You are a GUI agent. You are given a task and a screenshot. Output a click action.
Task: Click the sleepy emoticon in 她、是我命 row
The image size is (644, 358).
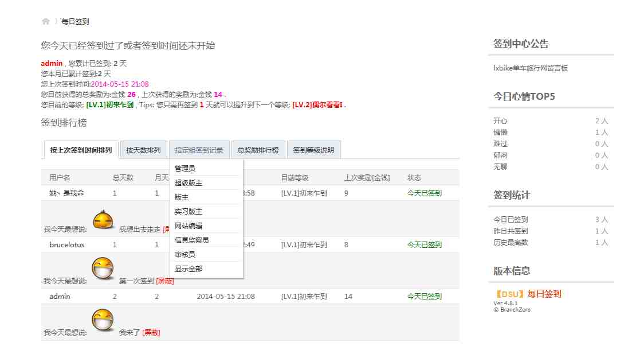click(x=103, y=219)
